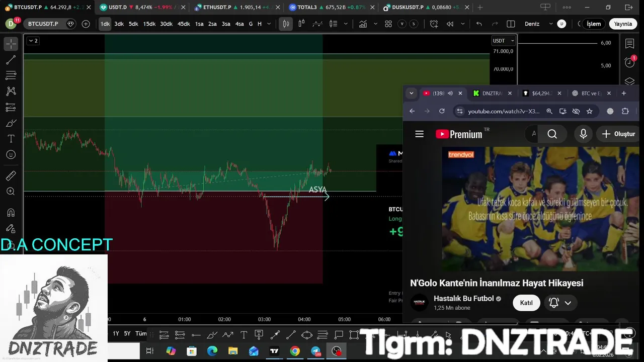
Task: Open the Fibonacci retracement tools
Action: tap(11, 76)
